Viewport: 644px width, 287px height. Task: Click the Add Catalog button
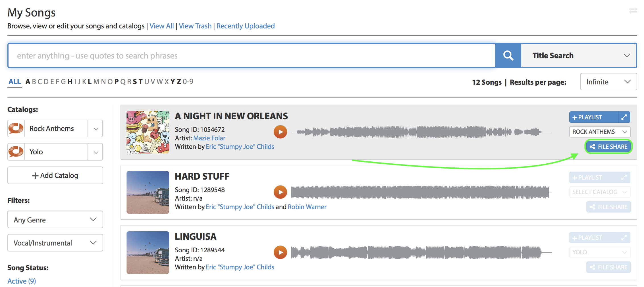click(55, 175)
